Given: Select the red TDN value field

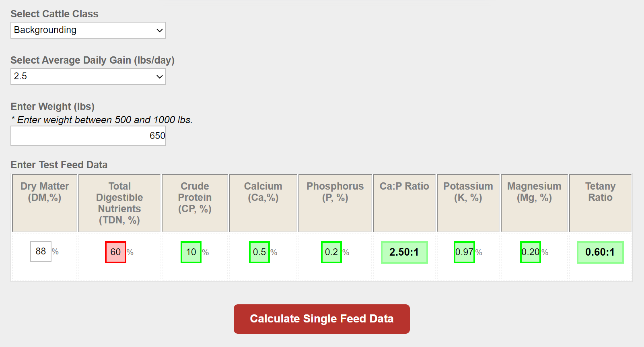Looking at the screenshot, I should (x=115, y=252).
